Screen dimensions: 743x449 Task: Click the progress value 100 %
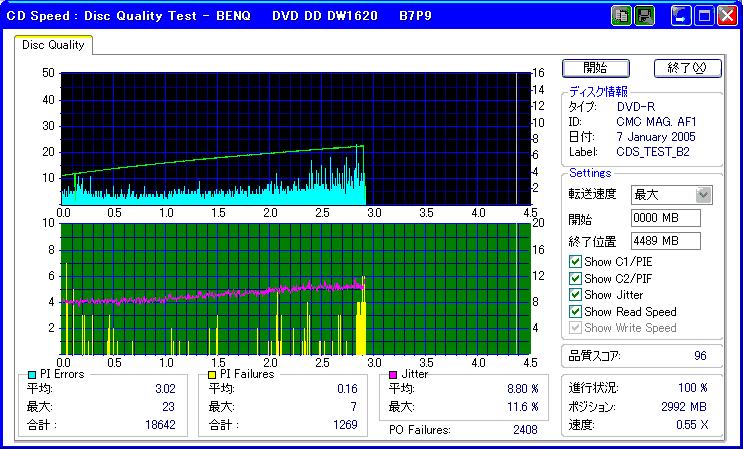point(693,388)
